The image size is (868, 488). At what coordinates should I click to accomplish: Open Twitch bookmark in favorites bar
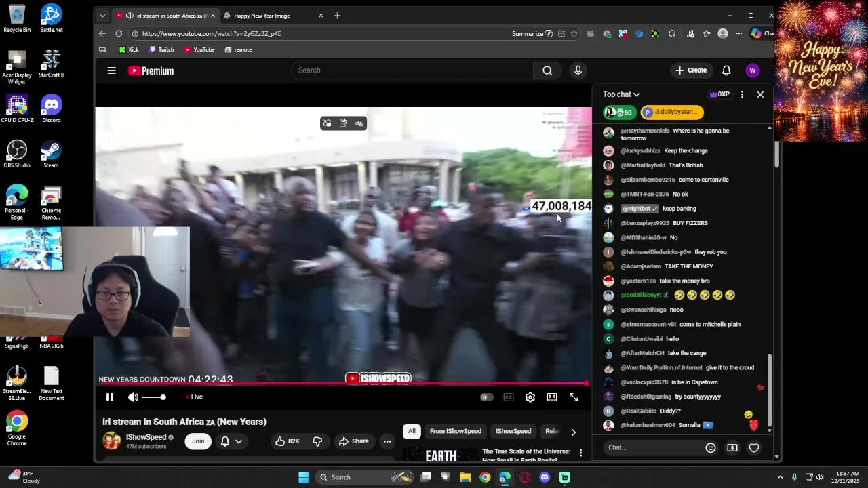[x=161, y=49]
